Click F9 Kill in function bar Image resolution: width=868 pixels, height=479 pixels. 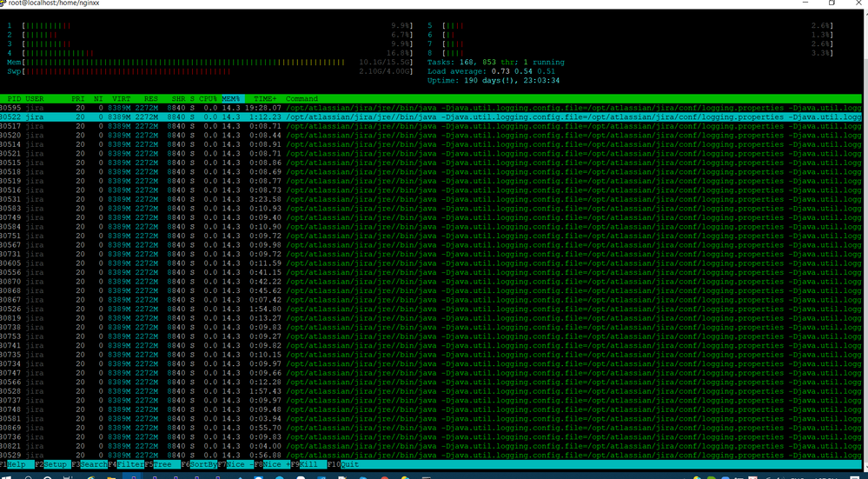point(309,464)
